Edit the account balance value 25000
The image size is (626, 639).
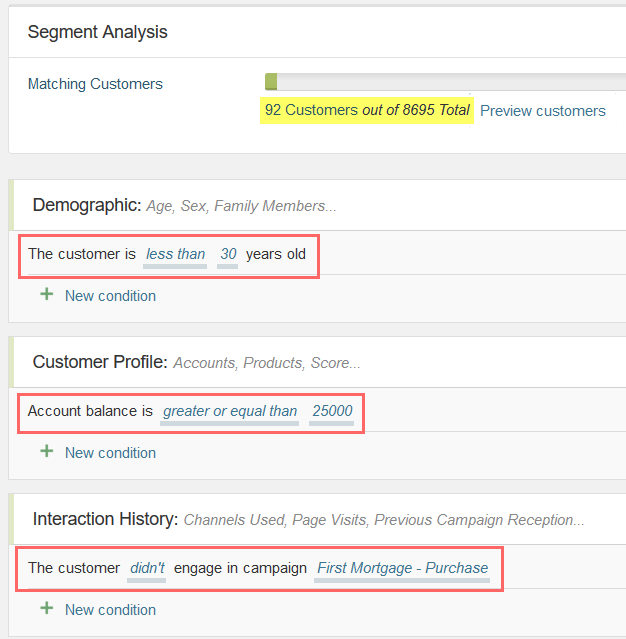click(x=332, y=411)
